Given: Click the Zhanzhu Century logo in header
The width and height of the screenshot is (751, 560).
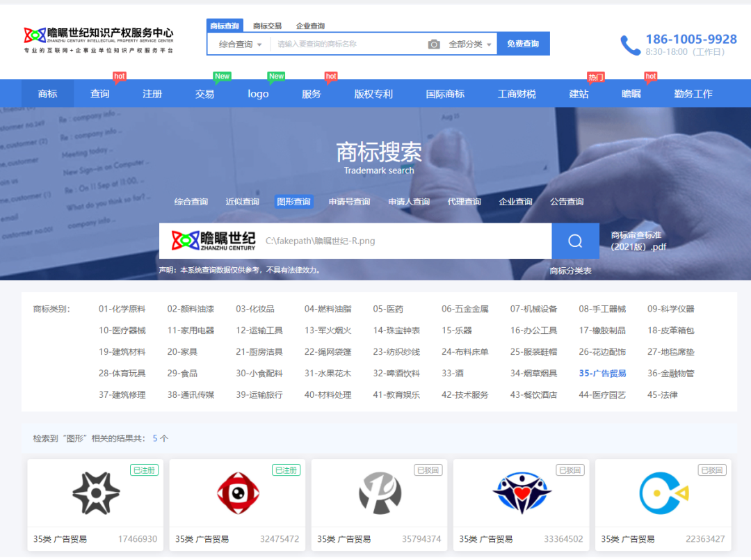Looking at the screenshot, I should [98, 40].
